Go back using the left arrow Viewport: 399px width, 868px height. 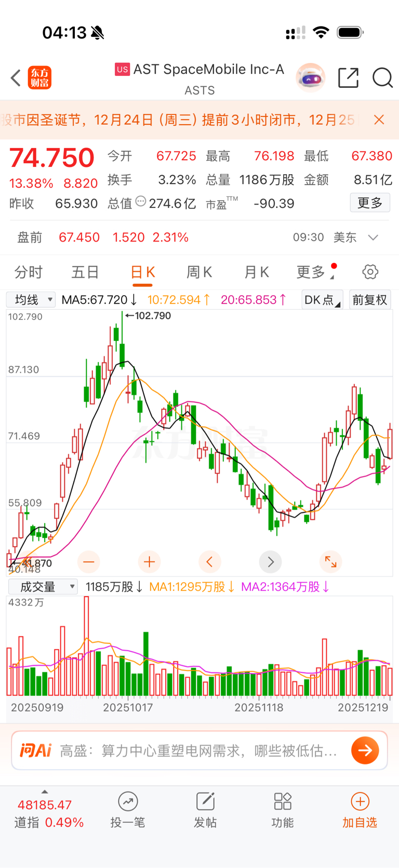[16, 78]
